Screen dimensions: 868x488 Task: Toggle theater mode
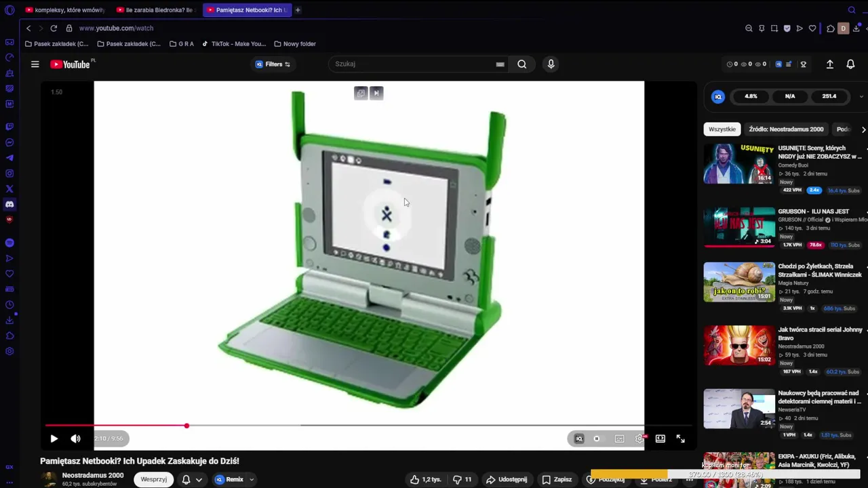(660, 439)
